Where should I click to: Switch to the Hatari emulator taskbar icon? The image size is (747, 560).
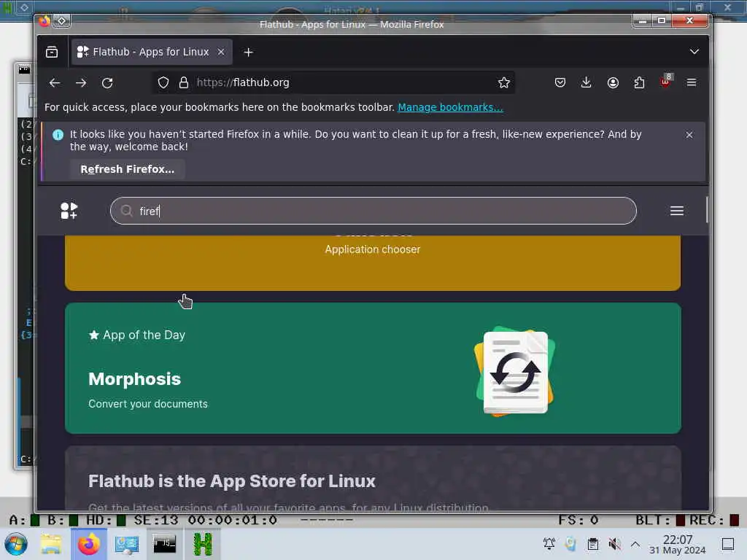tap(203, 544)
